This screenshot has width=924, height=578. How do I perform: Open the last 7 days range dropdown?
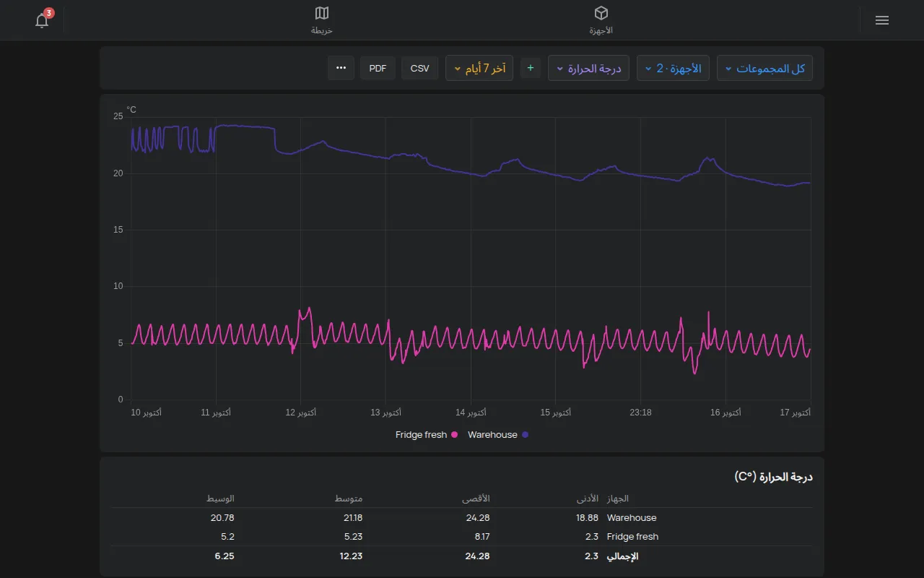click(x=479, y=68)
